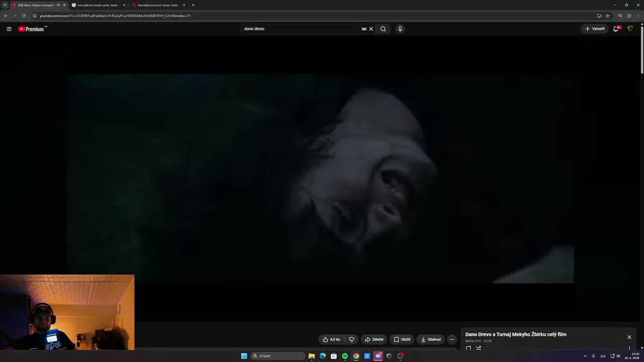The width and height of the screenshot is (644, 362).
Task: Go to YouTube Premium home logo
Action: click(31, 29)
